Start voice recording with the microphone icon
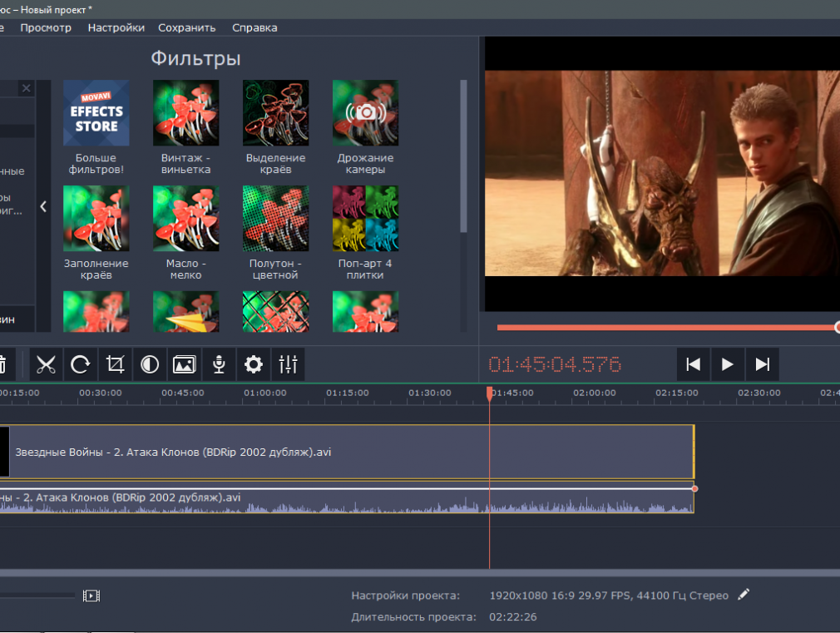The height and width of the screenshot is (633, 840). 219,365
